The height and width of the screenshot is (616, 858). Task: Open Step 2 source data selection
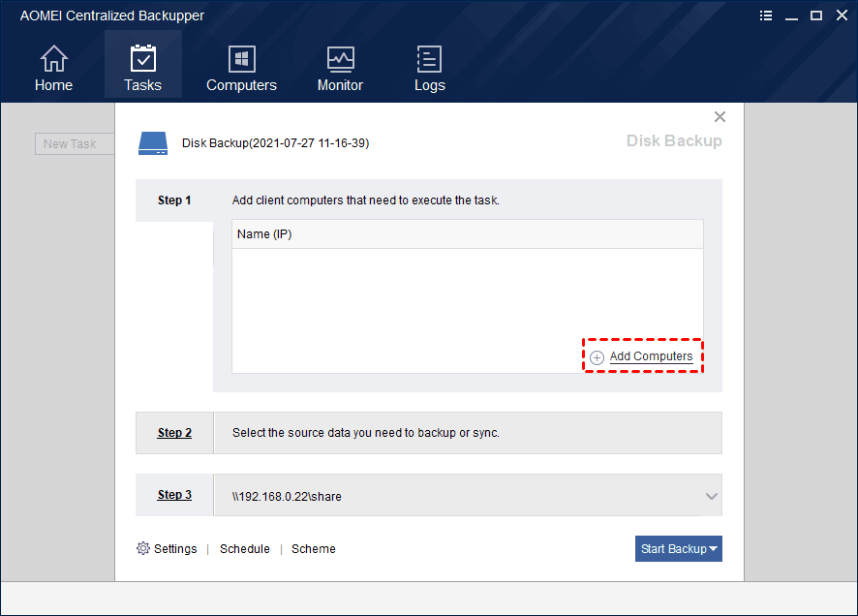pyautogui.click(x=174, y=433)
